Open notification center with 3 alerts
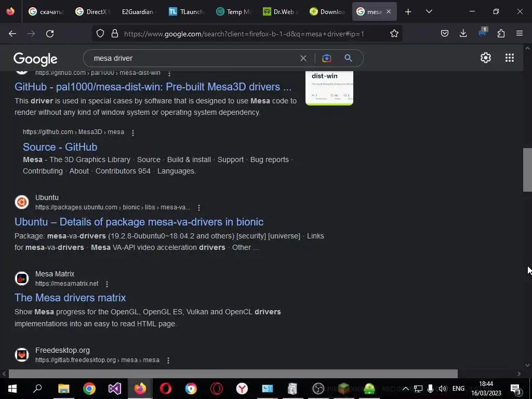 point(516,389)
